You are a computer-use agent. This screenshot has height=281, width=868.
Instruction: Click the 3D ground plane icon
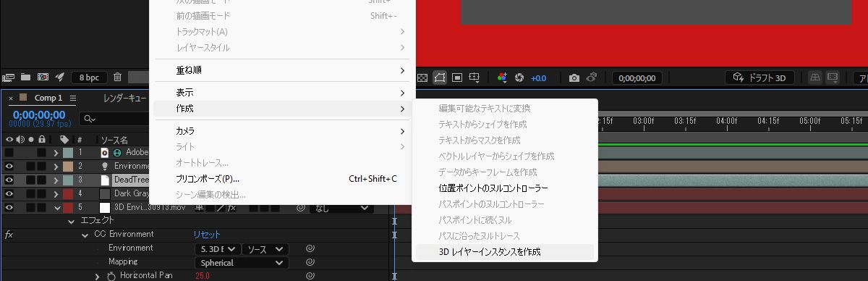point(815,77)
